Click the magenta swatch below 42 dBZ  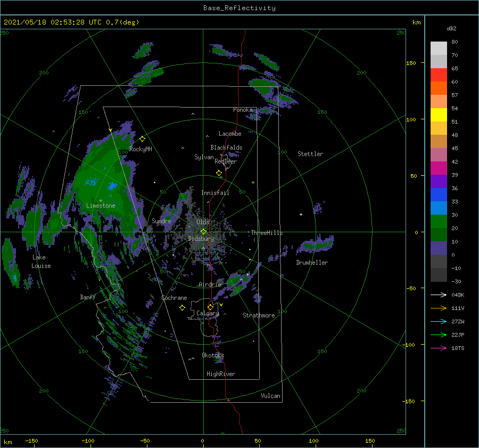click(x=439, y=168)
